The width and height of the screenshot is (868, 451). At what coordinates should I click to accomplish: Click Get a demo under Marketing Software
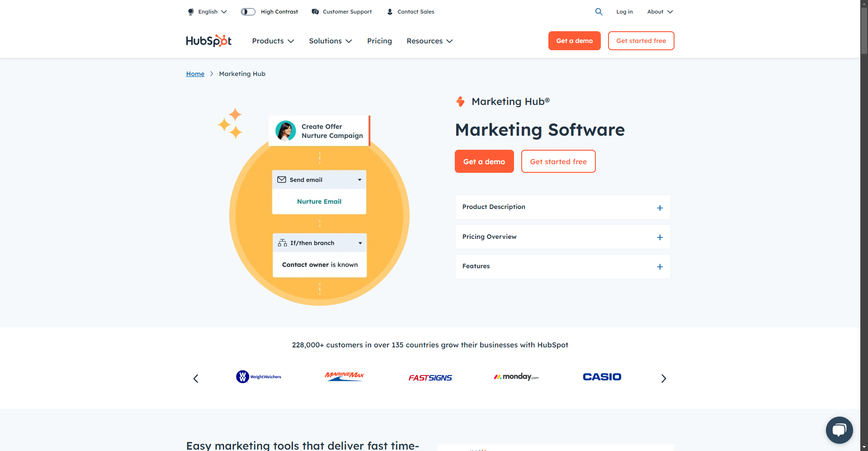coord(484,161)
